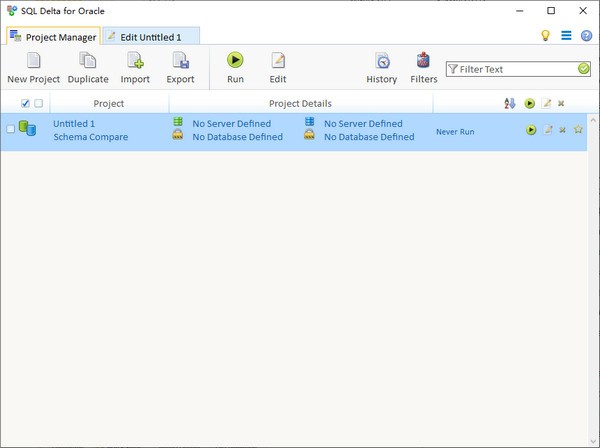The width and height of the screenshot is (600, 448).
Task: Select the Project Manager tab
Action: click(53, 37)
